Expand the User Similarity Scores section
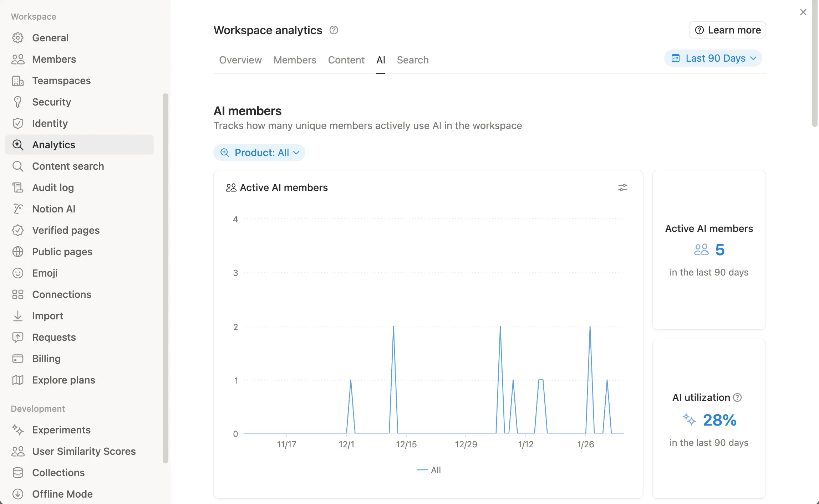819x504 pixels. (x=84, y=451)
